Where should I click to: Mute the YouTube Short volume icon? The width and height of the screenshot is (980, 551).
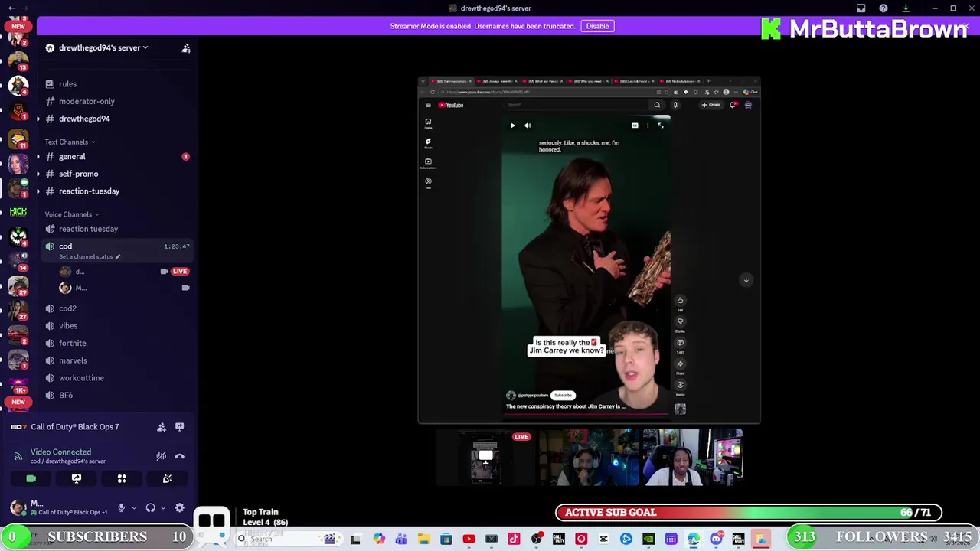(x=528, y=126)
